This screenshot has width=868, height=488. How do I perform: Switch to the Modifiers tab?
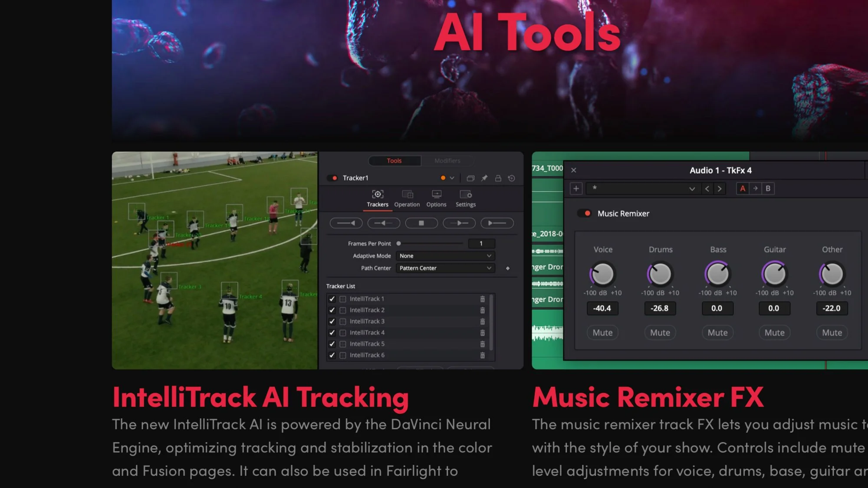pos(447,160)
